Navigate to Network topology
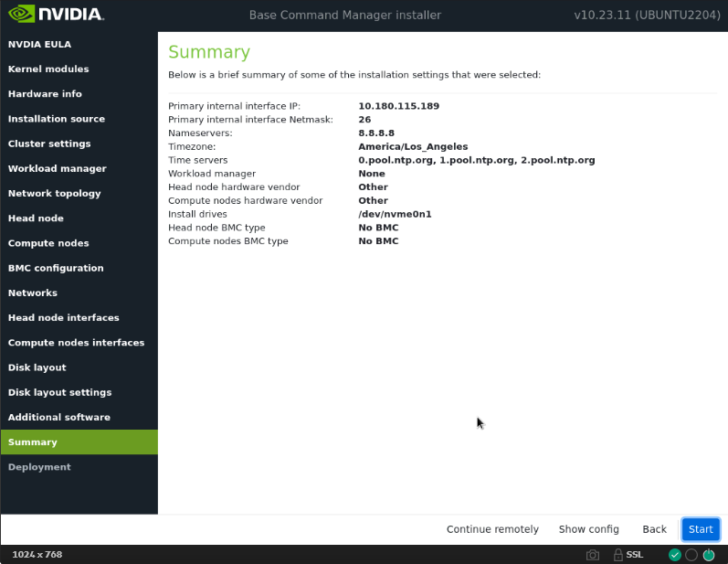The width and height of the screenshot is (728, 564). [54, 193]
